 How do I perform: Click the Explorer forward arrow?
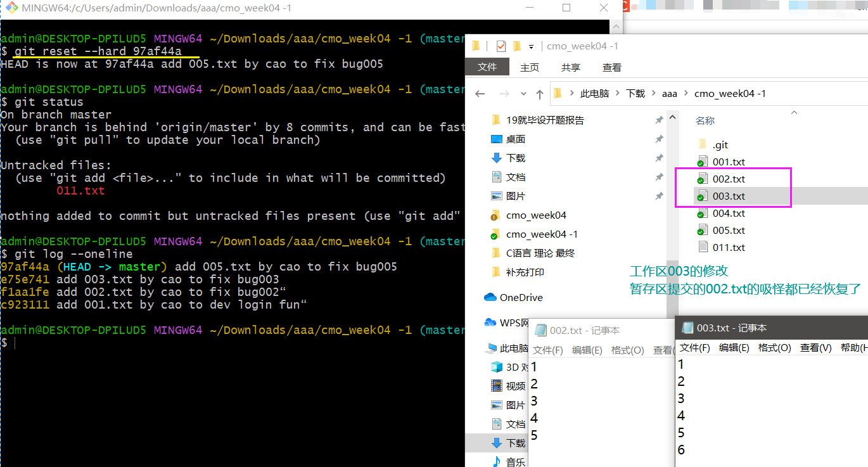pos(504,94)
